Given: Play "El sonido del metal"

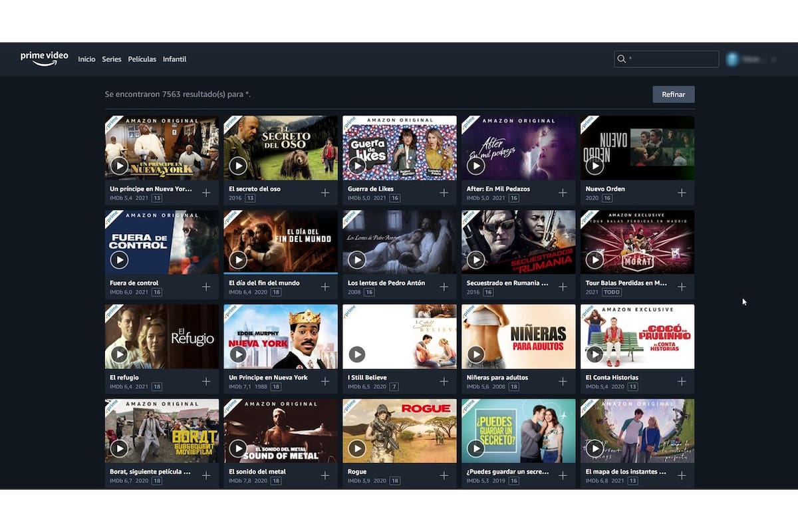Looking at the screenshot, I should click(x=237, y=448).
